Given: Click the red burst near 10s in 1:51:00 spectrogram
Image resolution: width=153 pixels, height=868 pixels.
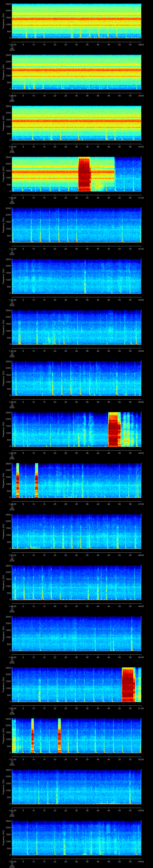Looking at the screenshot, I should (x=33, y=736).
